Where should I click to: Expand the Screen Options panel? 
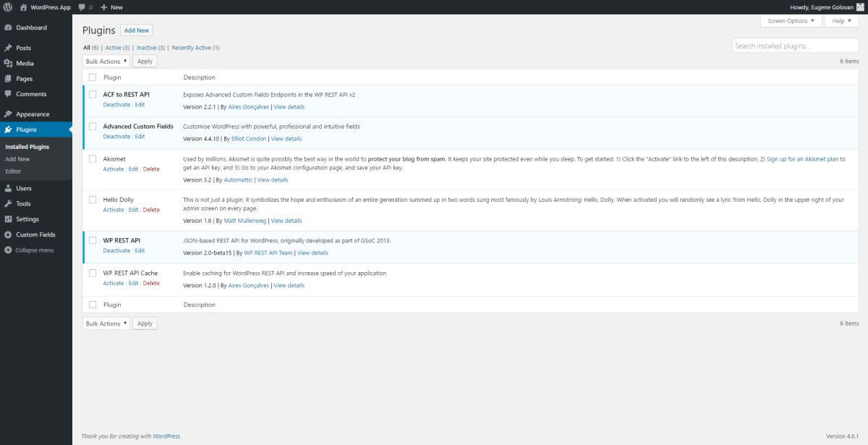[x=791, y=21]
